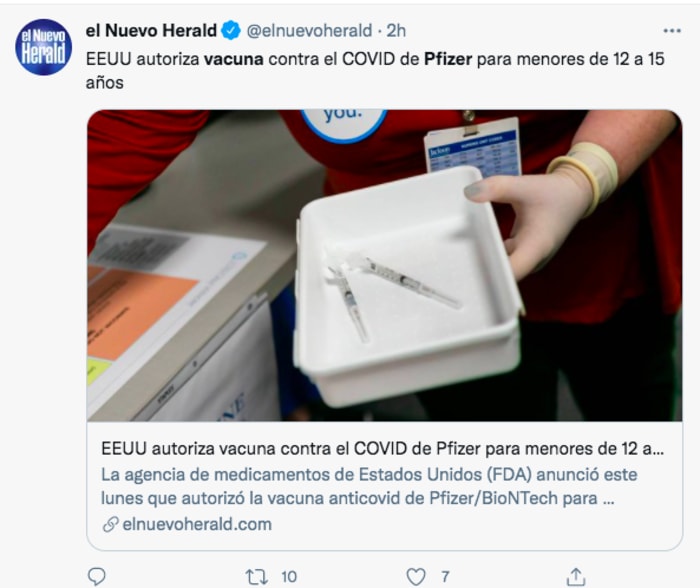This screenshot has width=700, height=588.
Task: Click the blue verified badge
Action: [231, 31]
